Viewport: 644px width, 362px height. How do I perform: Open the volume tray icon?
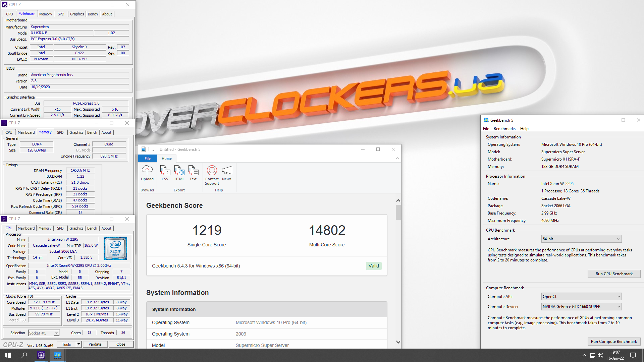(x=600, y=355)
